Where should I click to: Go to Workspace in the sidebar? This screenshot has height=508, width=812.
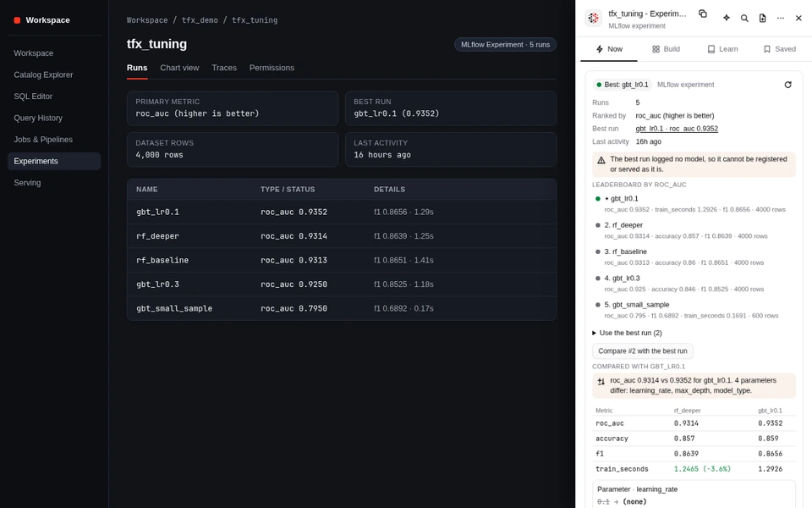pyautogui.click(x=54, y=53)
